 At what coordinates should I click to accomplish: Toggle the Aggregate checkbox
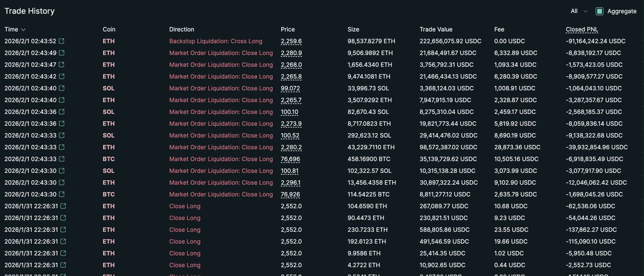[599, 11]
